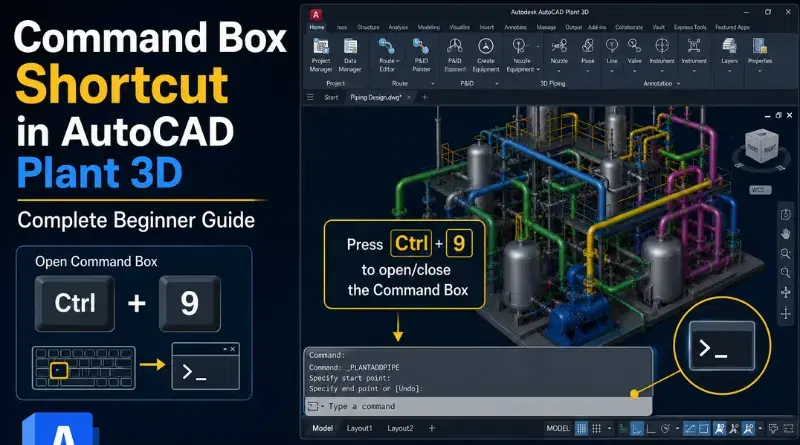
Task: Select the Line tool in the ribbon
Action: tap(612, 51)
